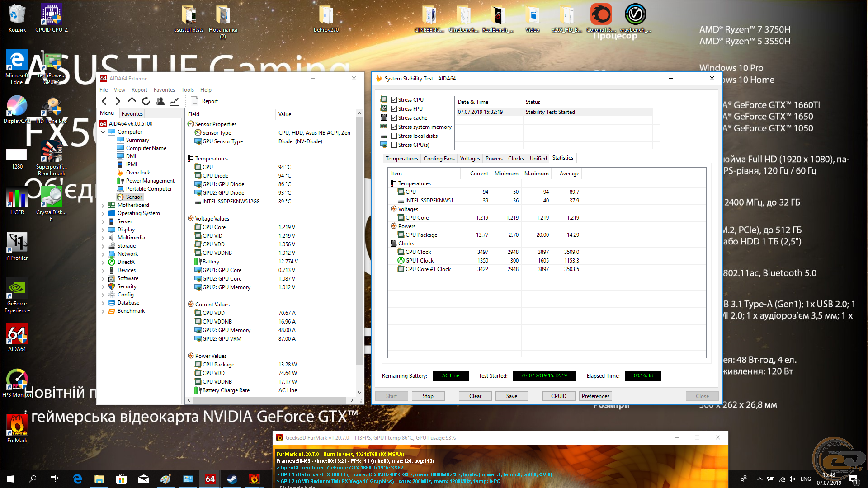868x488 pixels.
Task: Select the Summary tree item
Action: click(137, 140)
